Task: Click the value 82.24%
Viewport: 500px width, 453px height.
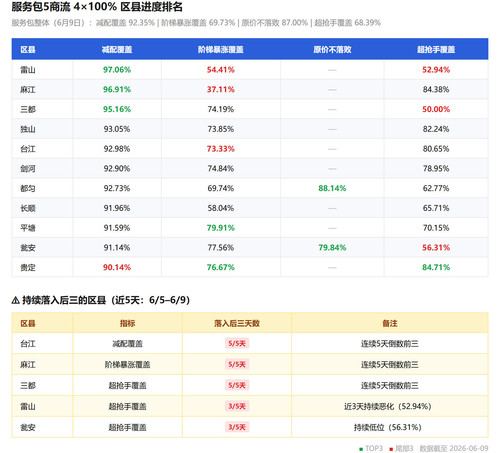Action: point(436,129)
